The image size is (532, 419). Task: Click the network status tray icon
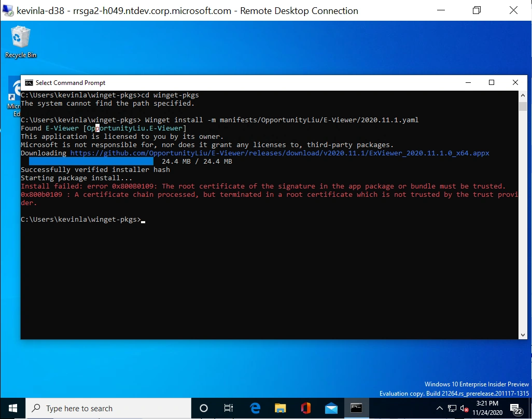452,409
